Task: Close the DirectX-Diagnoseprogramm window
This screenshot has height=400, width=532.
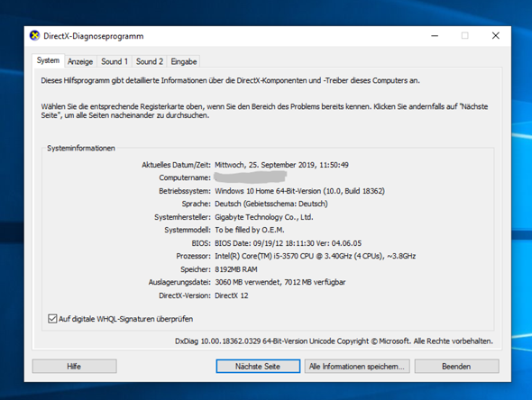Action: click(x=496, y=36)
